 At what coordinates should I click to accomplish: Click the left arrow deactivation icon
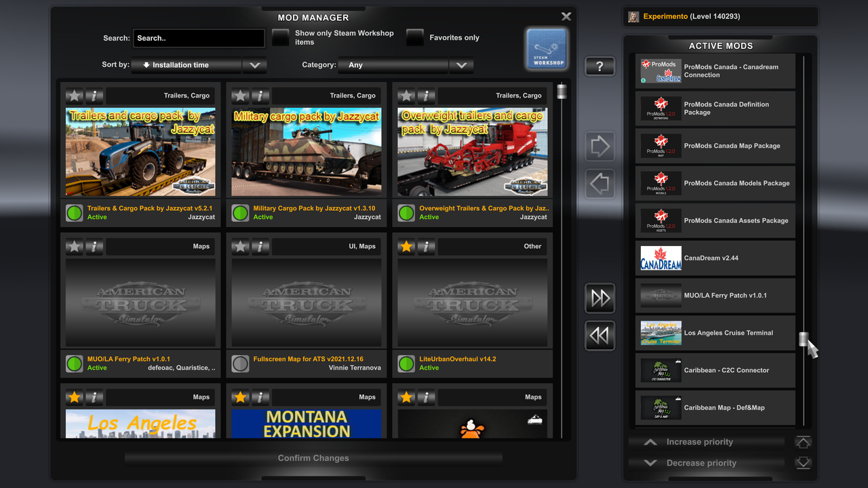click(x=599, y=183)
